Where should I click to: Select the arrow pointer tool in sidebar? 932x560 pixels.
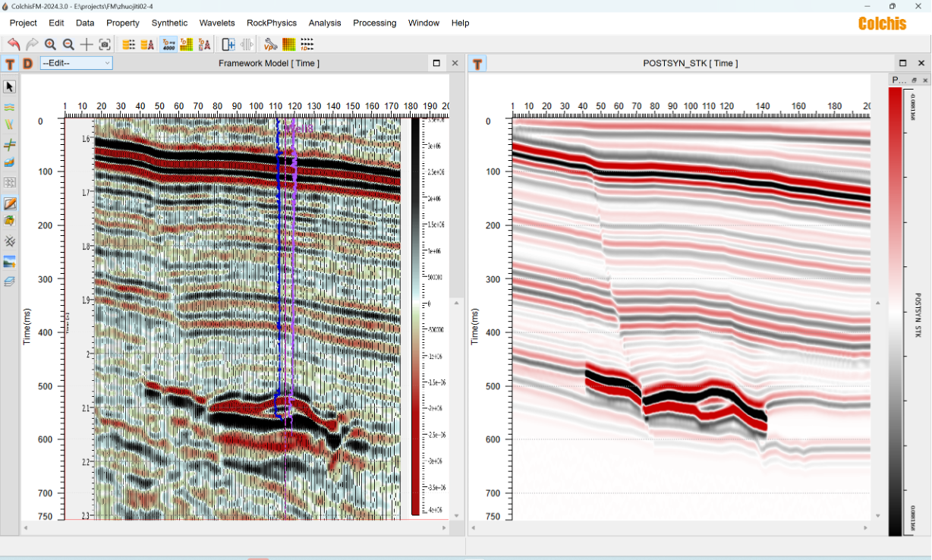coord(10,87)
